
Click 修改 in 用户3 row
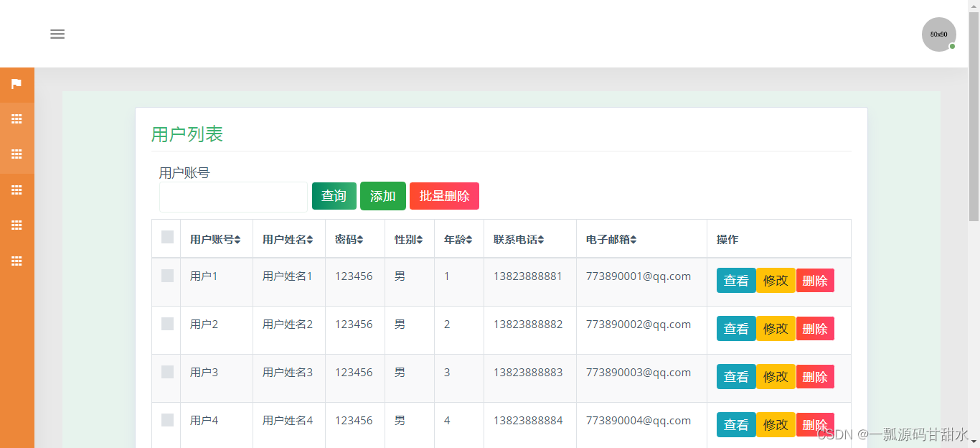[x=776, y=377]
